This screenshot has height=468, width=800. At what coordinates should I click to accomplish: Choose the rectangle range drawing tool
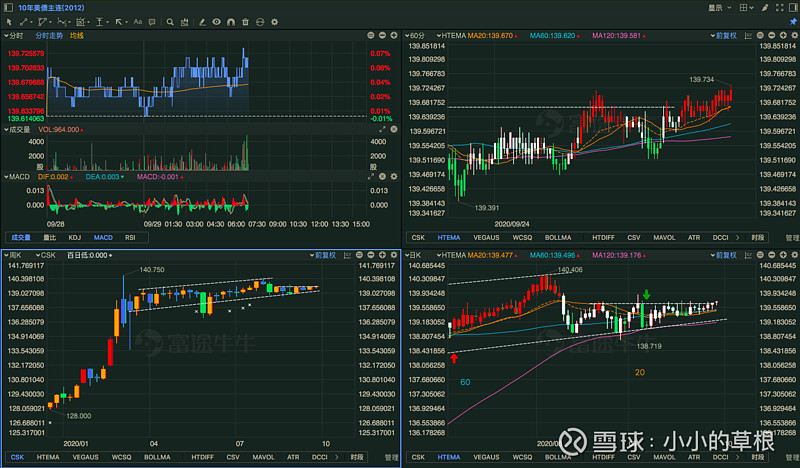[80, 22]
